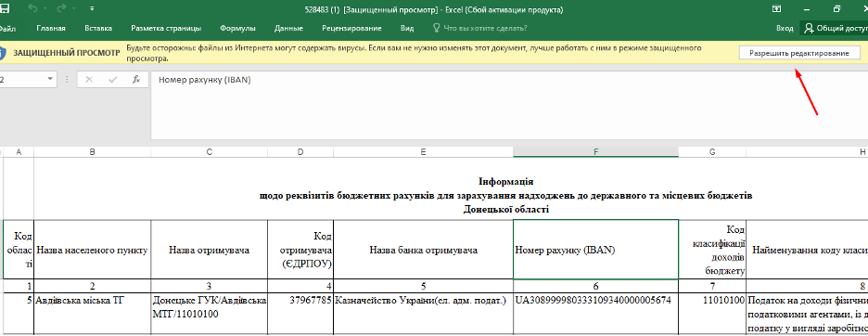Select column F header
The image size is (868, 336).
click(595, 152)
